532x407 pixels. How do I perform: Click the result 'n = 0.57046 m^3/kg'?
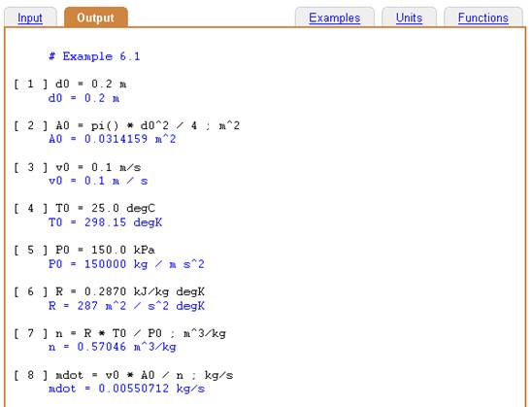coord(113,347)
